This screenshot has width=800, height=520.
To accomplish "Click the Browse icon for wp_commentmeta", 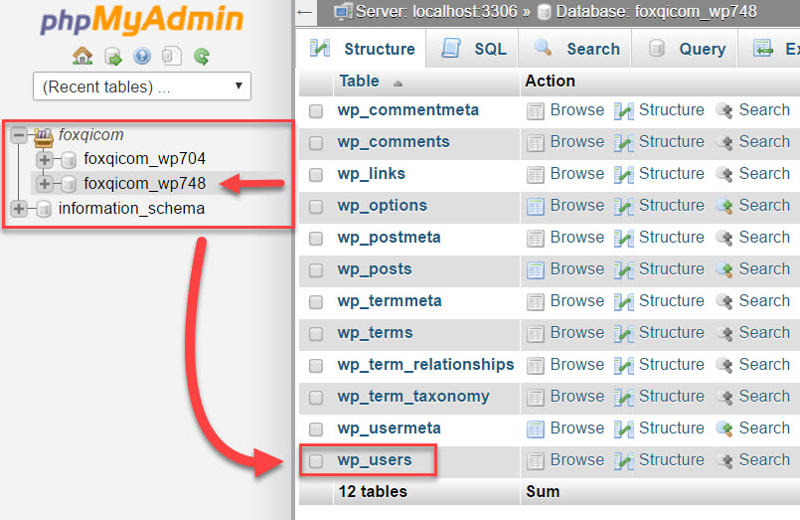I will pos(535,111).
